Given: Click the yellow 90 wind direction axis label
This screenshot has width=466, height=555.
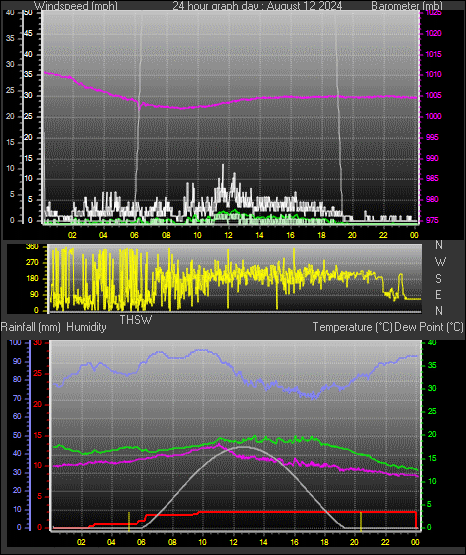Looking at the screenshot, I should coord(34,294).
